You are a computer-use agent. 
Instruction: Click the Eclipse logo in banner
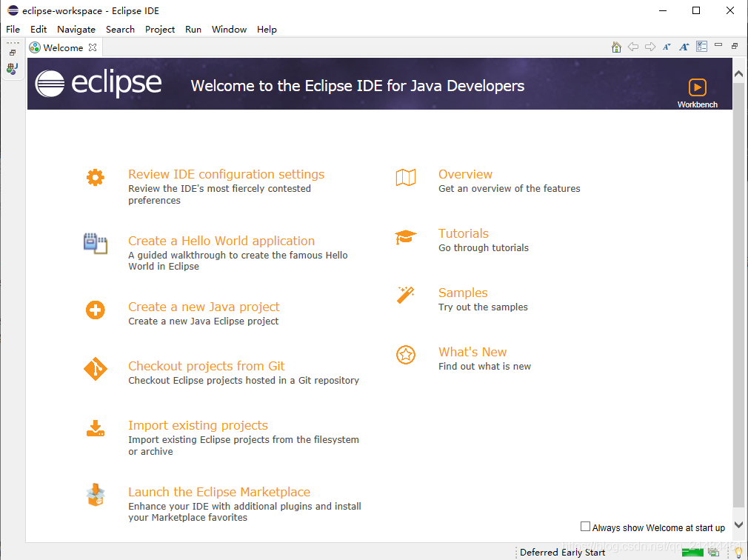pos(98,84)
